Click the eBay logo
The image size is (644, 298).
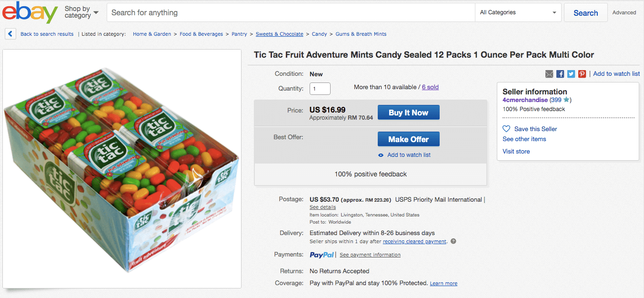pos(30,13)
